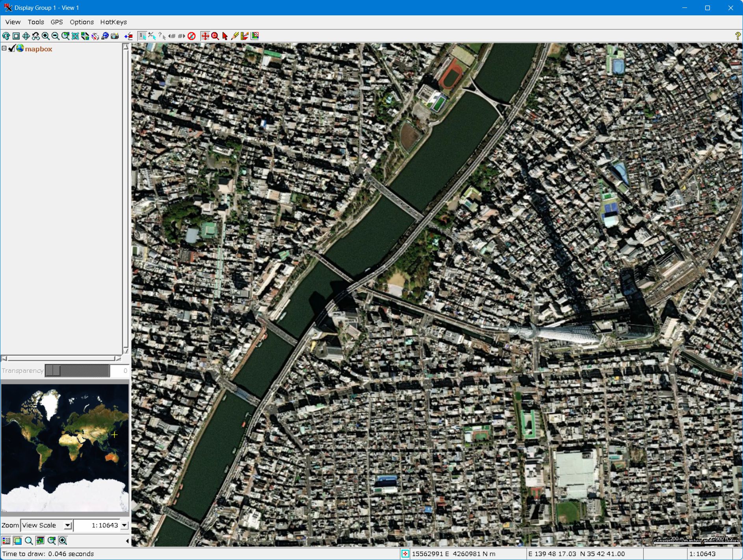Click the Redraw view toolbar icon
This screenshot has width=743, height=560.
point(6,36)
